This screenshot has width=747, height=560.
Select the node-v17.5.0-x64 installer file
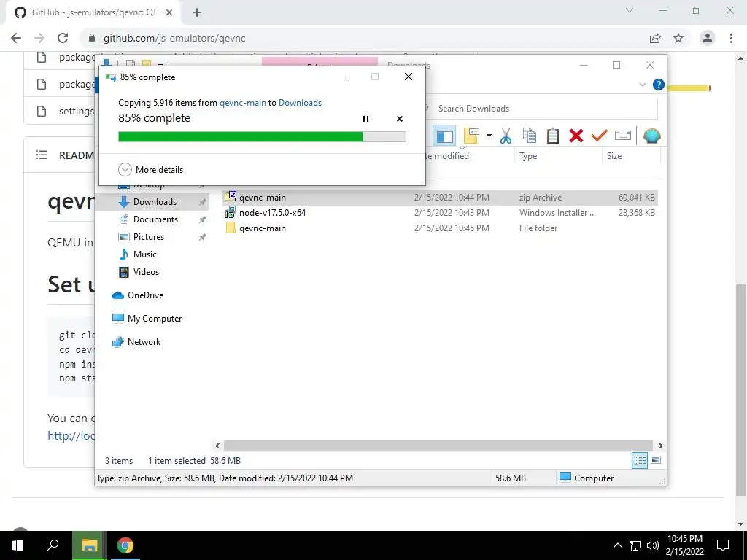tap(439, 213)
